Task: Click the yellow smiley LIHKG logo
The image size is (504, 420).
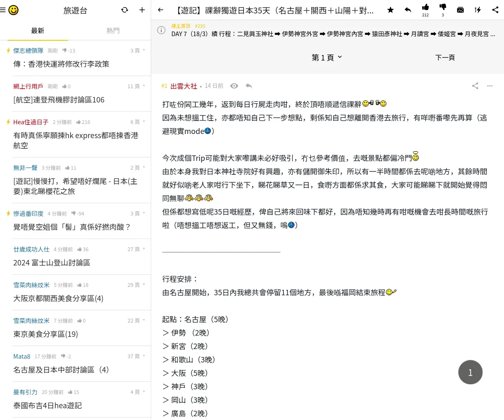Action: [x=13, y=10]
